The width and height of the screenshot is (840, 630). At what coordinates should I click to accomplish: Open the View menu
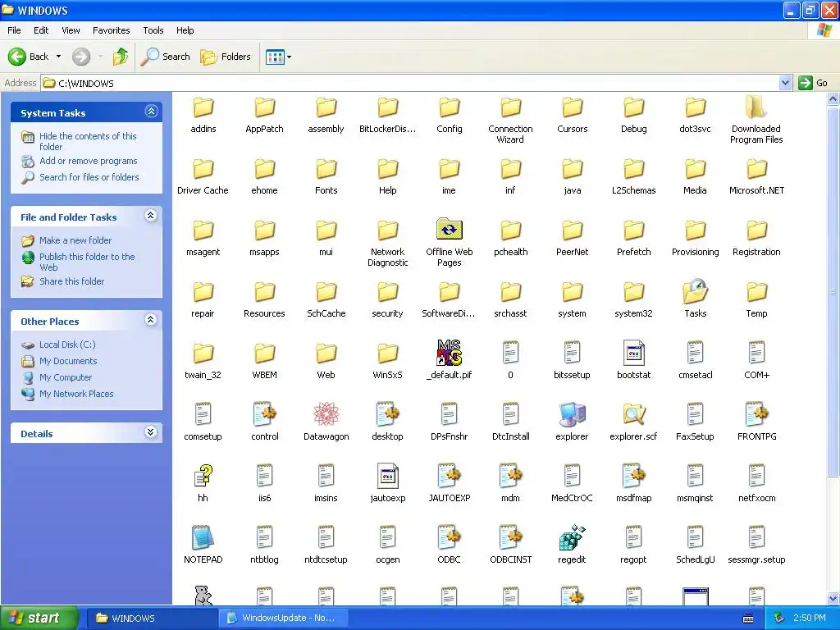pos(71,30)
